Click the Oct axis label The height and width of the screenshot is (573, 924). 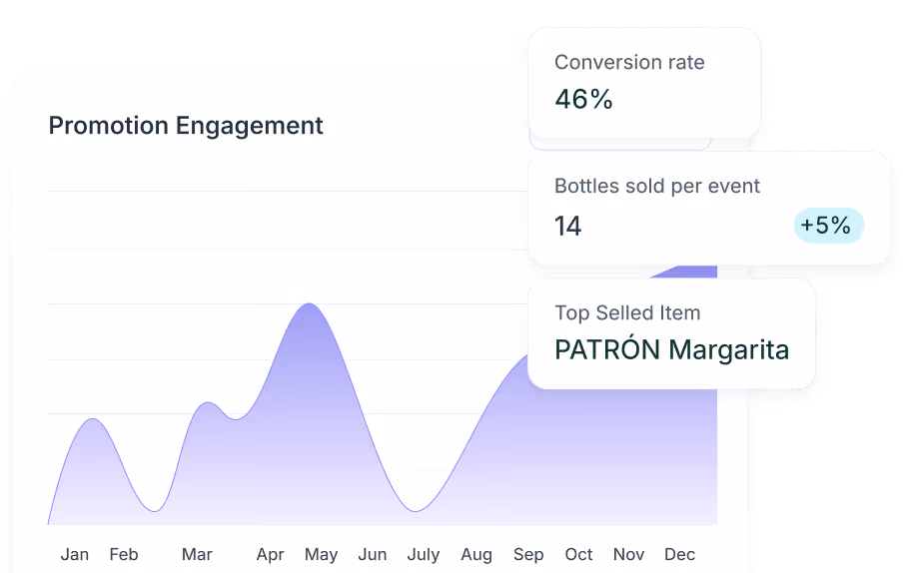[578, 554]
